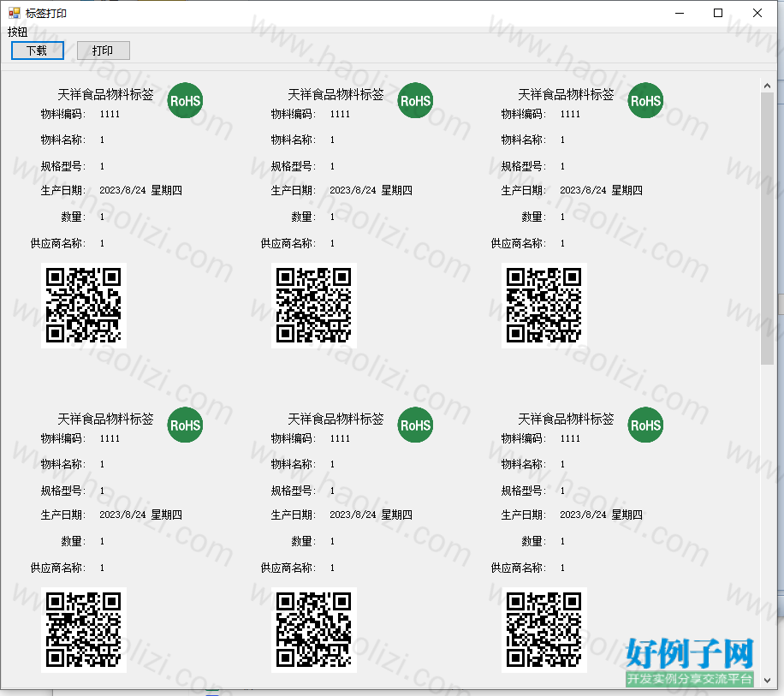Select QR code of bottom-row middle label
This screenshot has width=784, height=696.
(x=314, y=630)
